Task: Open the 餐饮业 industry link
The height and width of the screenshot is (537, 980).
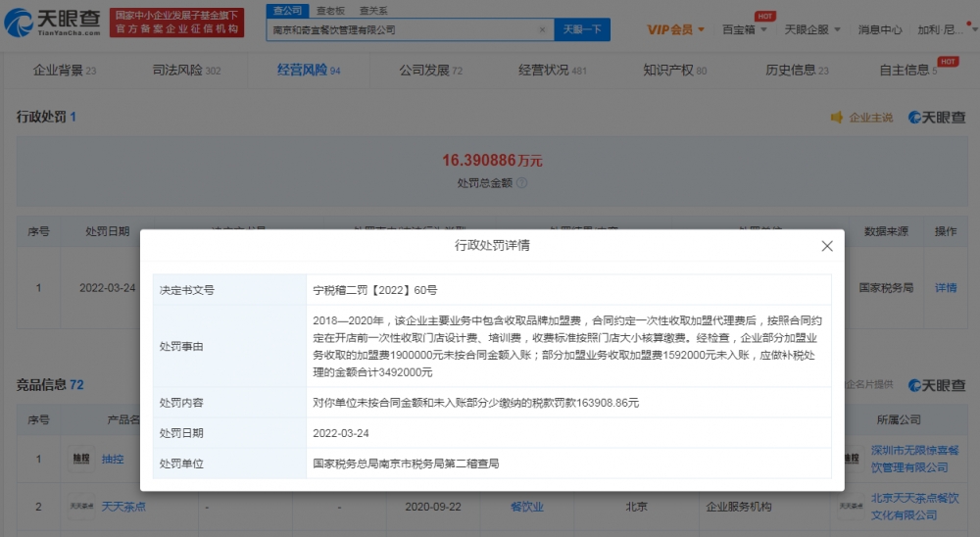Action: click(527, 507)
